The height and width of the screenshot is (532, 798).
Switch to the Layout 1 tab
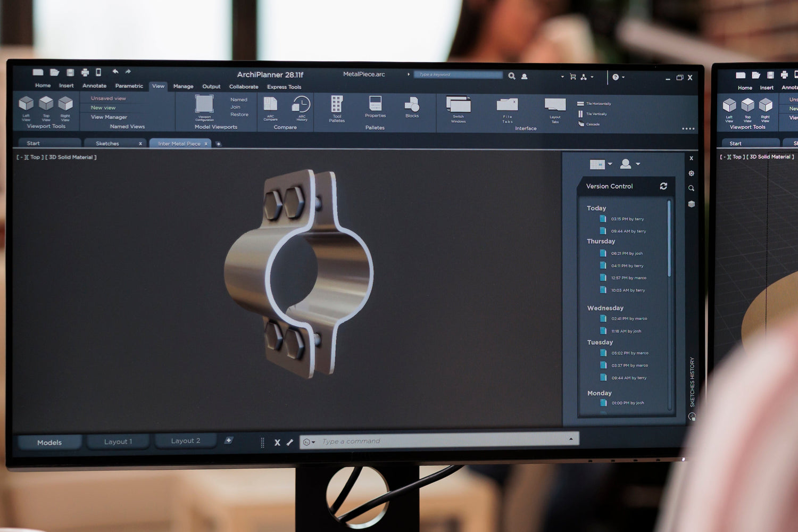[118, 442]
